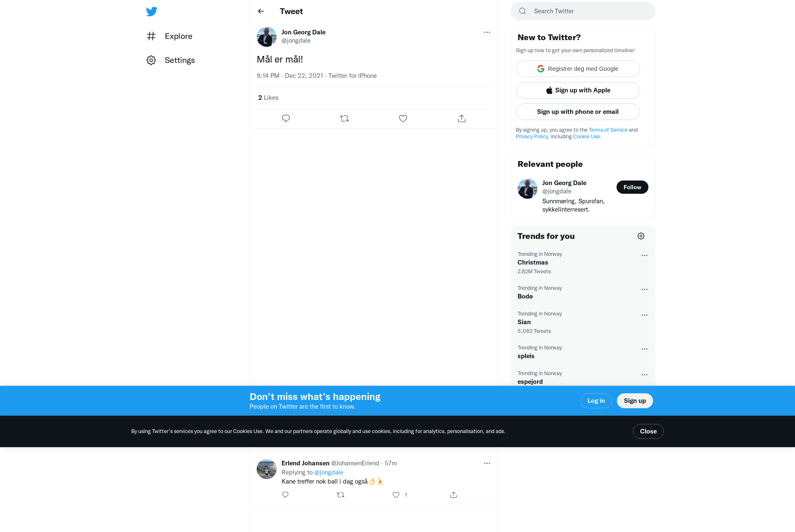Share Erlend Johansen's reply
The height and width of the screenshot is (532, 795).
454,495
